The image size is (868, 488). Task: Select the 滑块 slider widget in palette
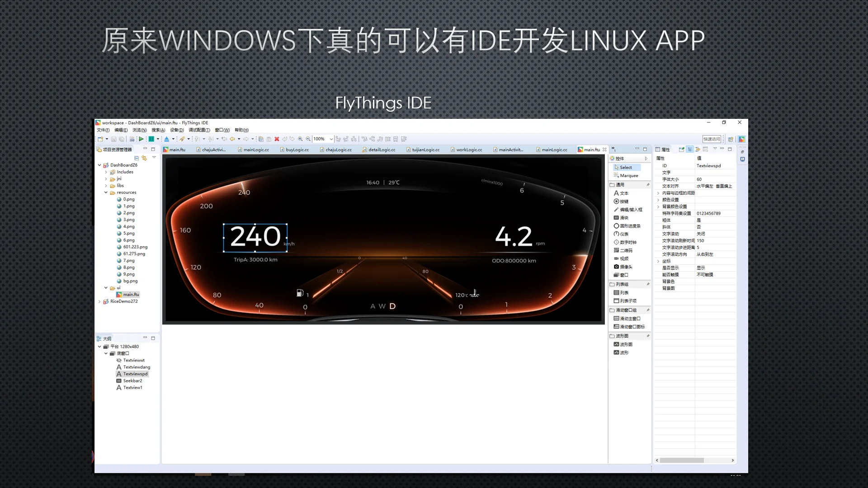621,218
